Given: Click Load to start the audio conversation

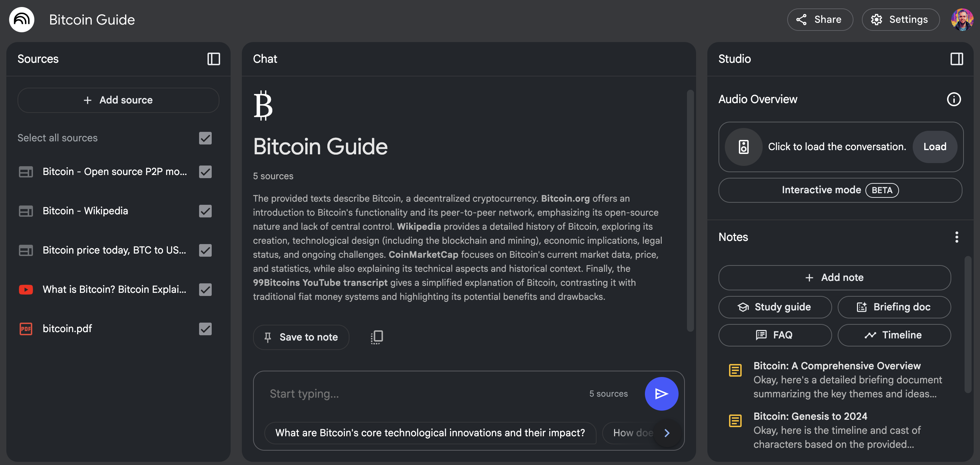Looking at the screenshot, I should point(935,147).
